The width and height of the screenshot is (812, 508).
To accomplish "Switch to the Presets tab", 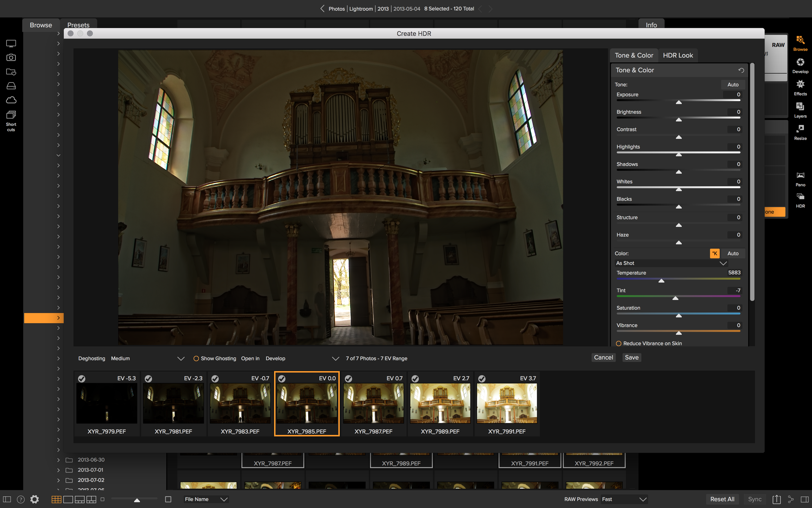I will pyautogui.click(x=78, y=25).
